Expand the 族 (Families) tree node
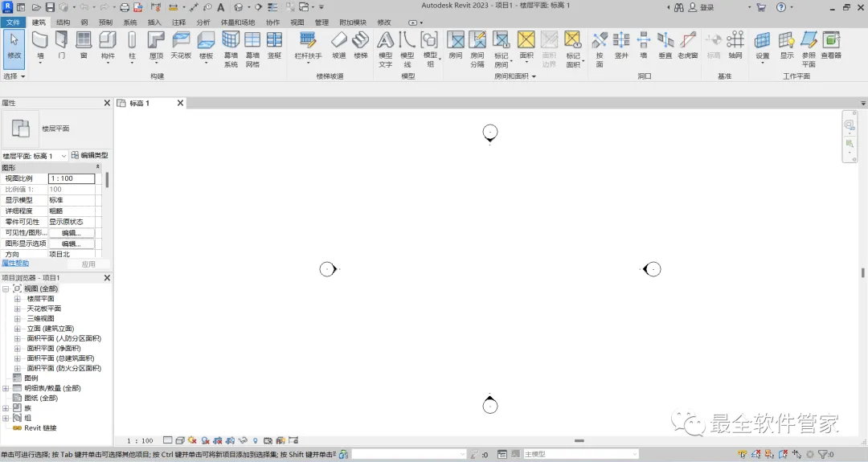Image resolution: width=868 pixels, height=462 pixels. click(x=6, y=408)
